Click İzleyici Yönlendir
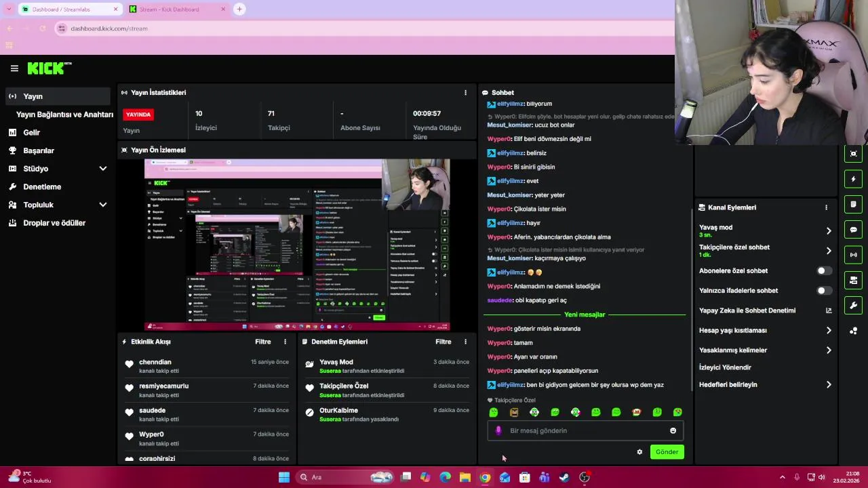The image size is (868, 488). tap(725, 367)
